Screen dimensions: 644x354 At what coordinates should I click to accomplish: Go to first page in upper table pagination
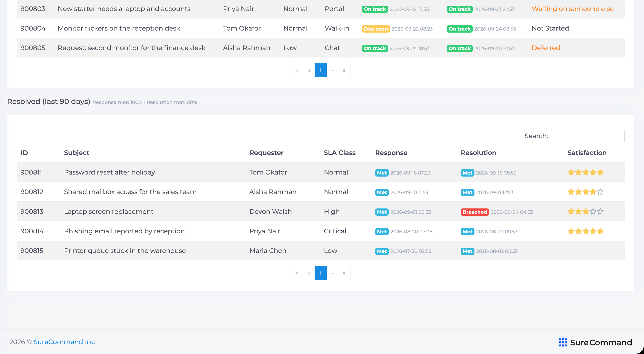297,70
